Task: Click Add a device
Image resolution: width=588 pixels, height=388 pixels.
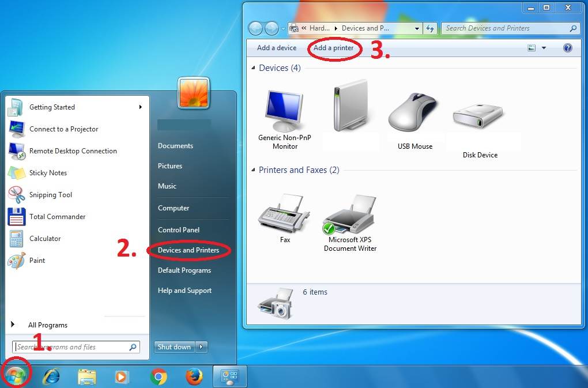Action: pos(277,48)
